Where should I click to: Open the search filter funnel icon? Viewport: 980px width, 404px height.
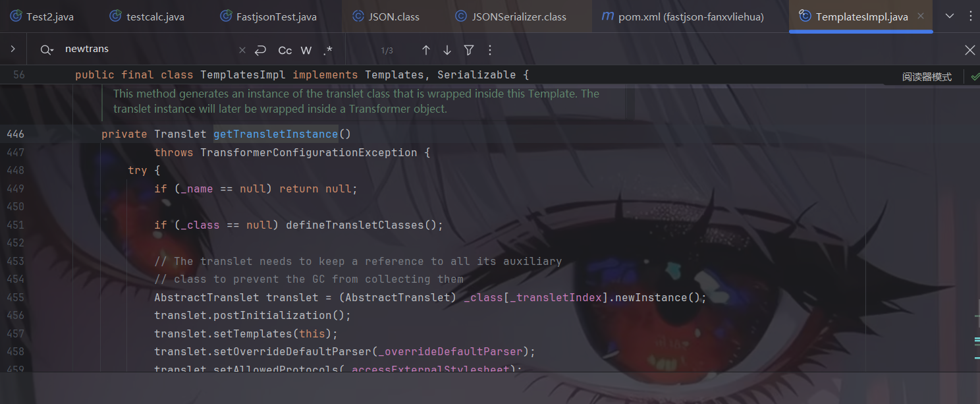click(x=468, y=50)
